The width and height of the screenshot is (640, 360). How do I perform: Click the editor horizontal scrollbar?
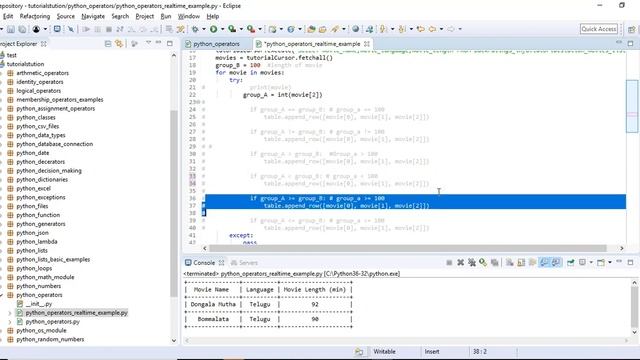[x=408, y=248]
